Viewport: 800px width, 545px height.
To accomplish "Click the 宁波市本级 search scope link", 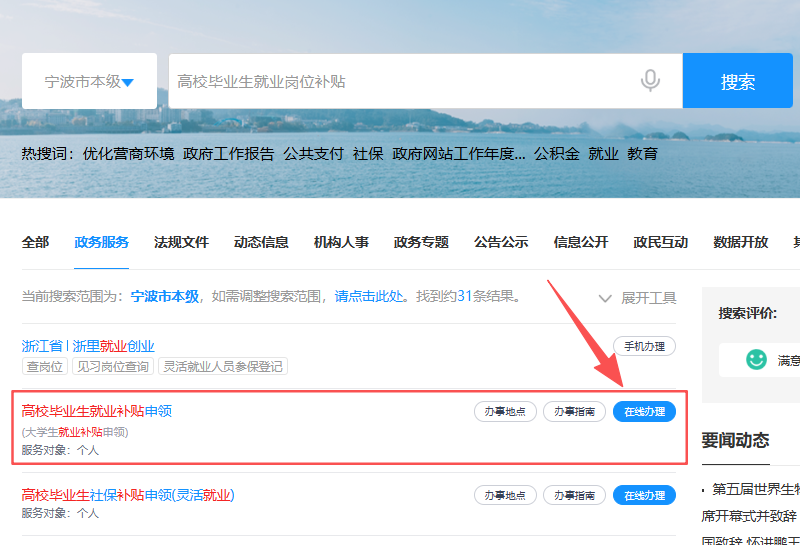I will coord(165,296).
